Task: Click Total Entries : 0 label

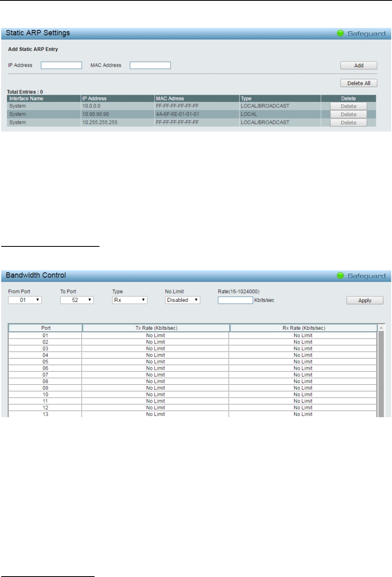Action: (x=25, y=92)
